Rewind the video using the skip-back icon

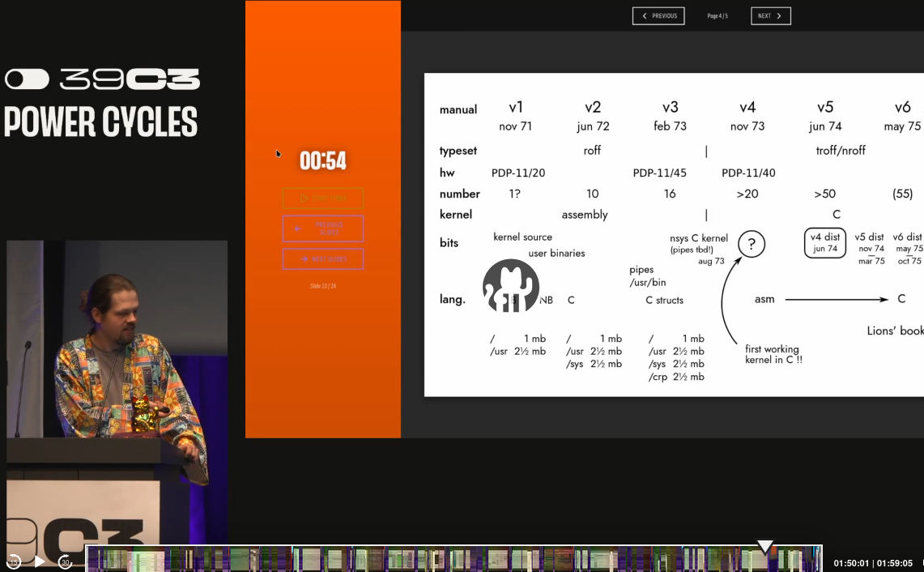14,561
